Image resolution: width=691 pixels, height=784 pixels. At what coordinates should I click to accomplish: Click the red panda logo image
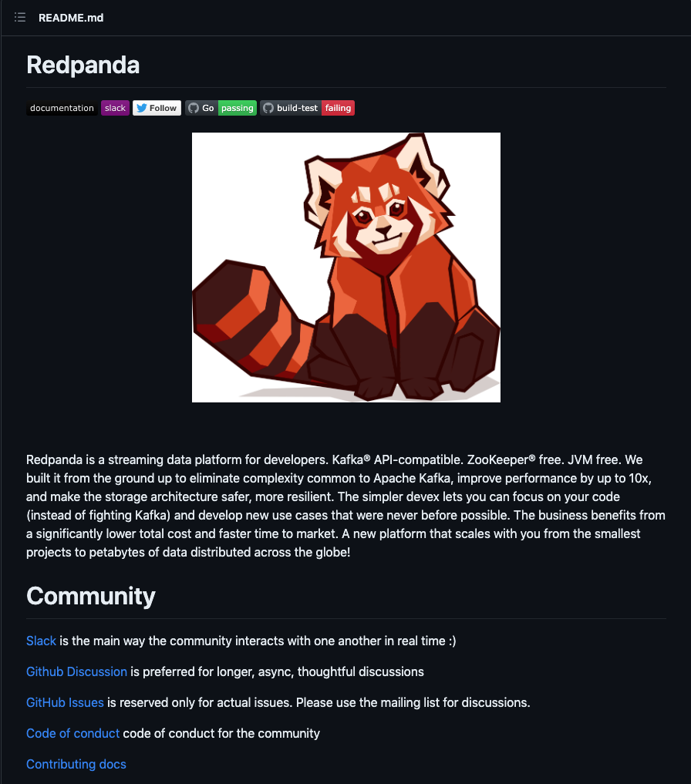point(346,268)
